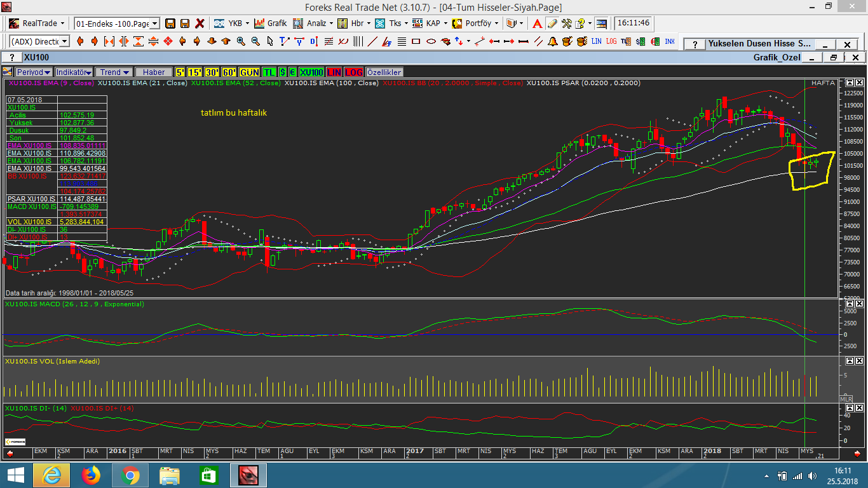Select the diagonal trend line drawing tool
868x488 pixels.
click(372, 41)
